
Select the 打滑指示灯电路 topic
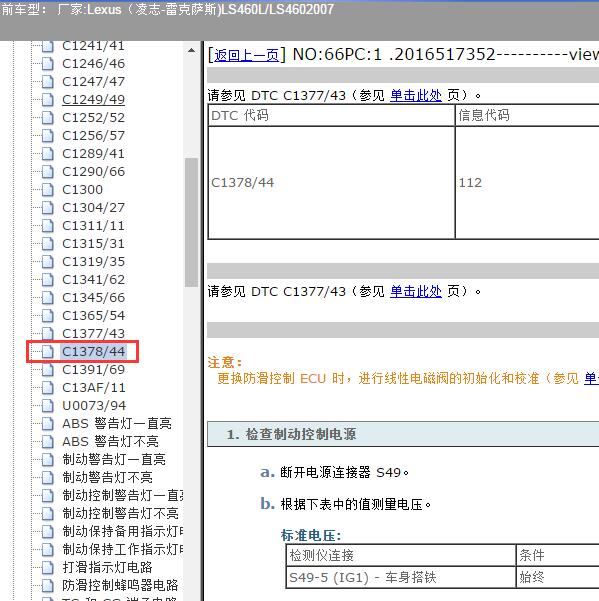tap(107, 568)
